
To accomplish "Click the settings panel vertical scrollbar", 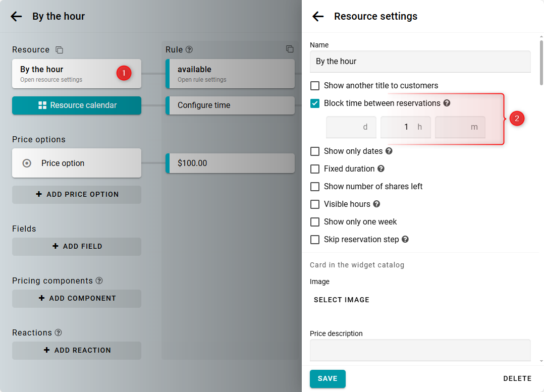I will click(x=541, y=63).
